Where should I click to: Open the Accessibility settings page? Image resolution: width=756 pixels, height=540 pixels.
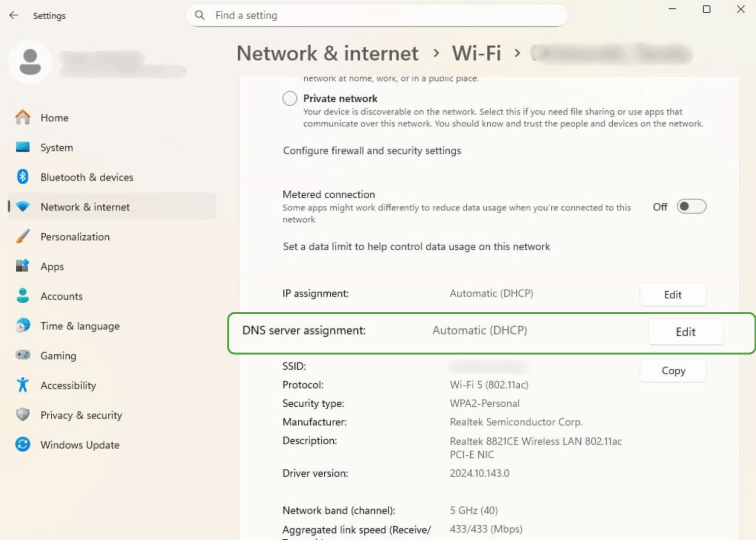113,385
